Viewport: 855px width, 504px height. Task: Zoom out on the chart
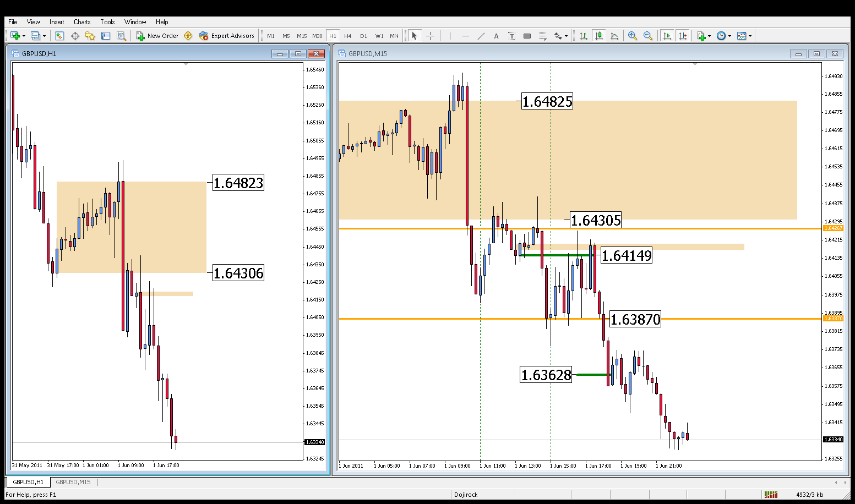pos(648,36)
